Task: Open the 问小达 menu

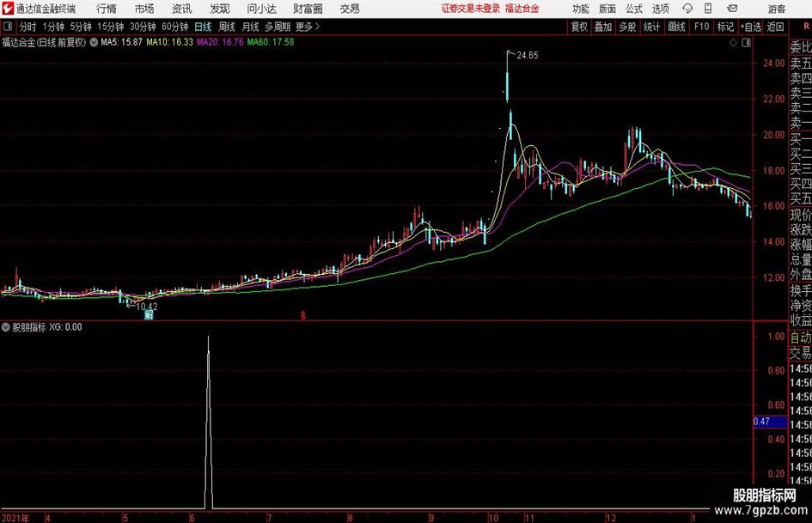Action: (261, 9)
